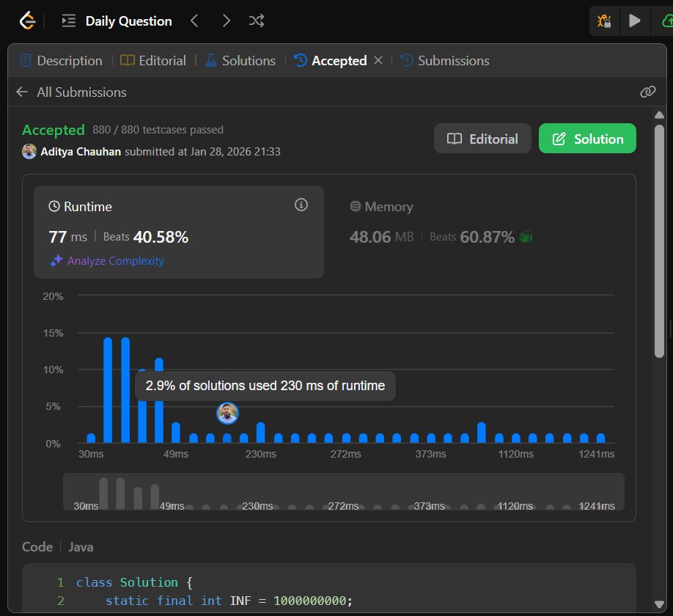Image resolution: width=673 pixels, height=616 pixels.
Task: Run code with play icon
Action: click(634, 21)
